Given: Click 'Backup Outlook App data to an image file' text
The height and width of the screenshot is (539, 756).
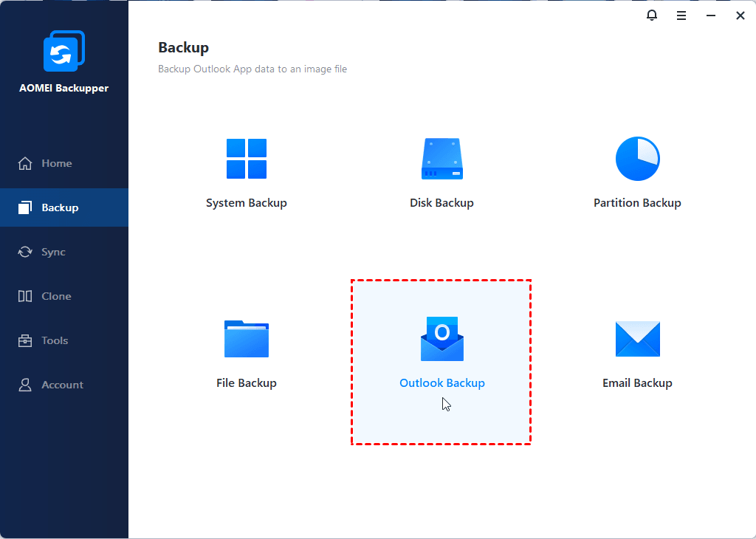Looking at the screenshot, I should pyautogui.click(x=252, y=69).
